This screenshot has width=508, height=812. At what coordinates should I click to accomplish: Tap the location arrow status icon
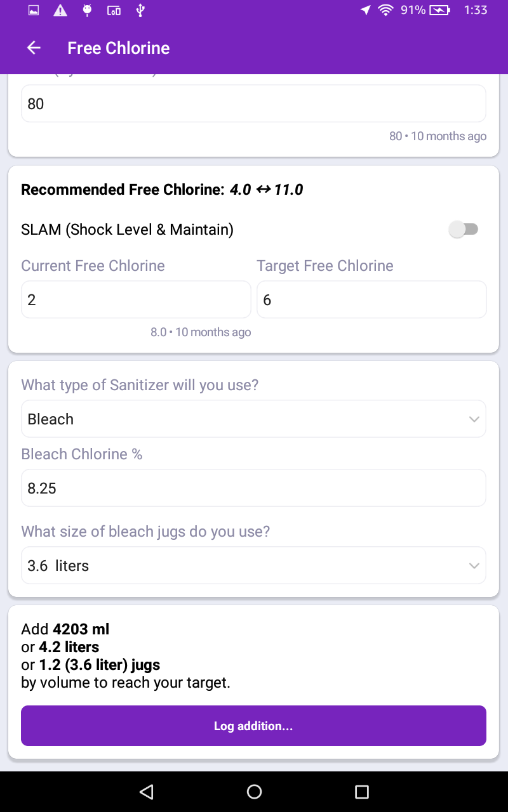coord(365,10)
